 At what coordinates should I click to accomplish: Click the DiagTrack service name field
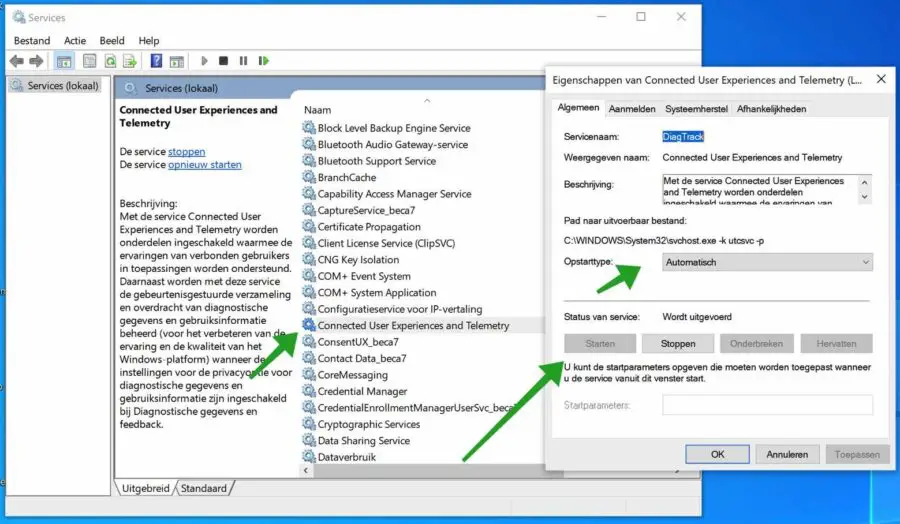683,137
